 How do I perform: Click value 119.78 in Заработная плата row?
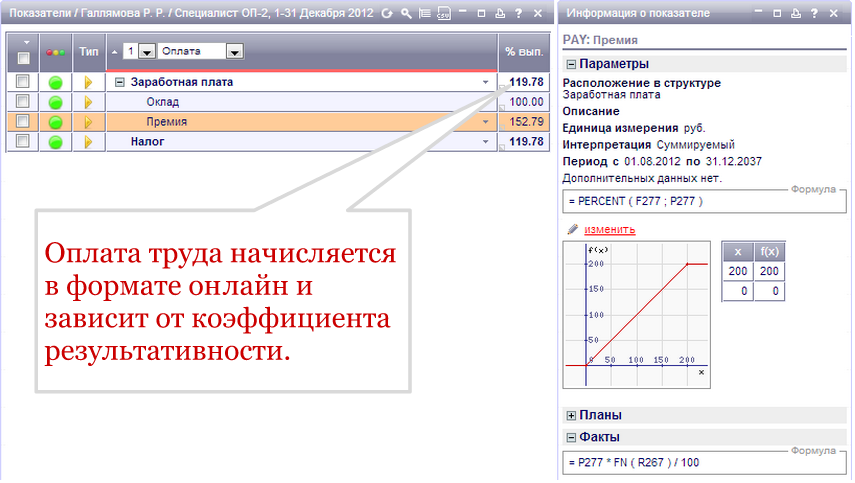tap(526, 82)
